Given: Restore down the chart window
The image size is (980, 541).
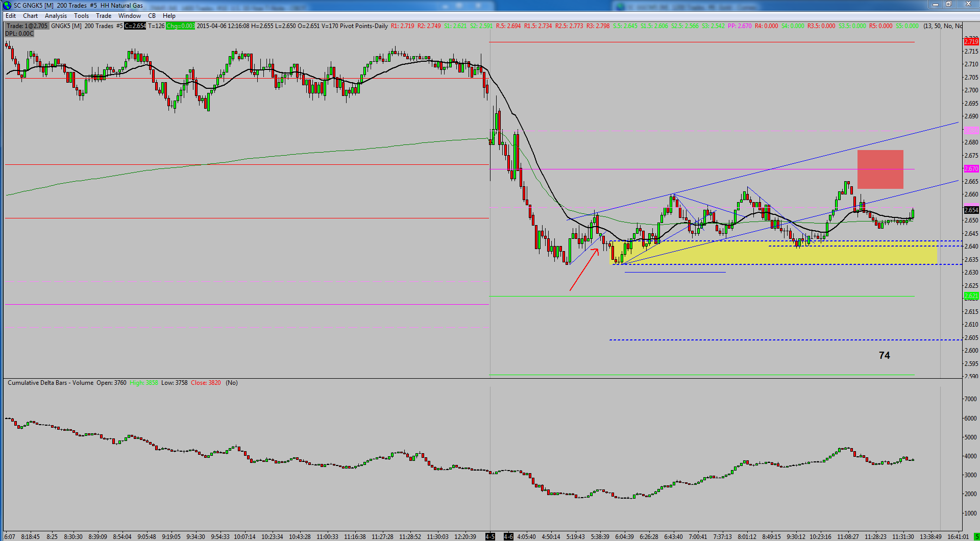Looking at the screenshot, I should coord(949,5).
